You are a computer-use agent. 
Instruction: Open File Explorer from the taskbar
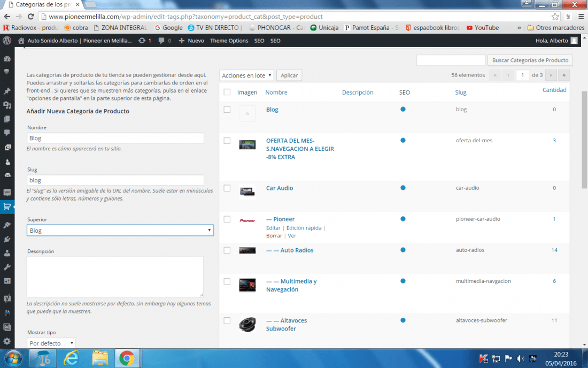click(100, 358)
